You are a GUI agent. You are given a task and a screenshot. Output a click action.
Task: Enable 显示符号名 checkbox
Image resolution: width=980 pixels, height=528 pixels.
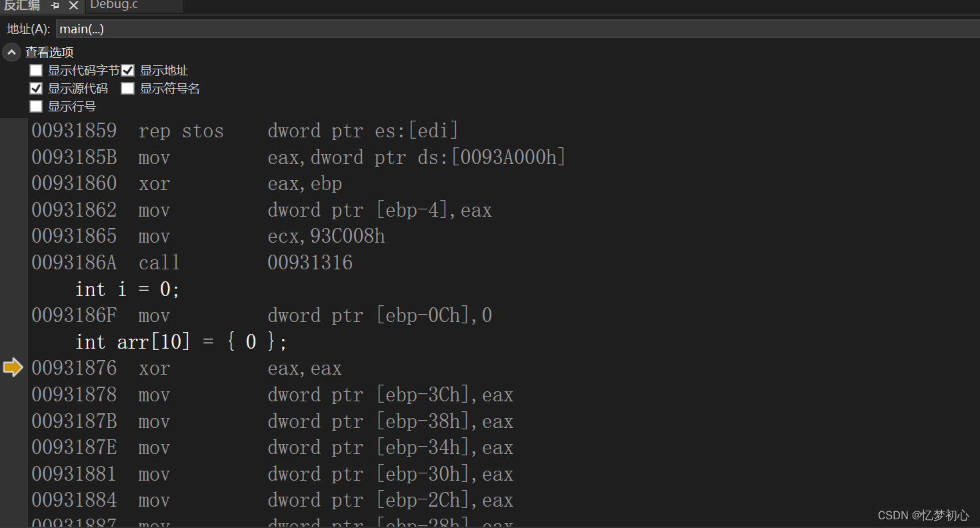128,89
